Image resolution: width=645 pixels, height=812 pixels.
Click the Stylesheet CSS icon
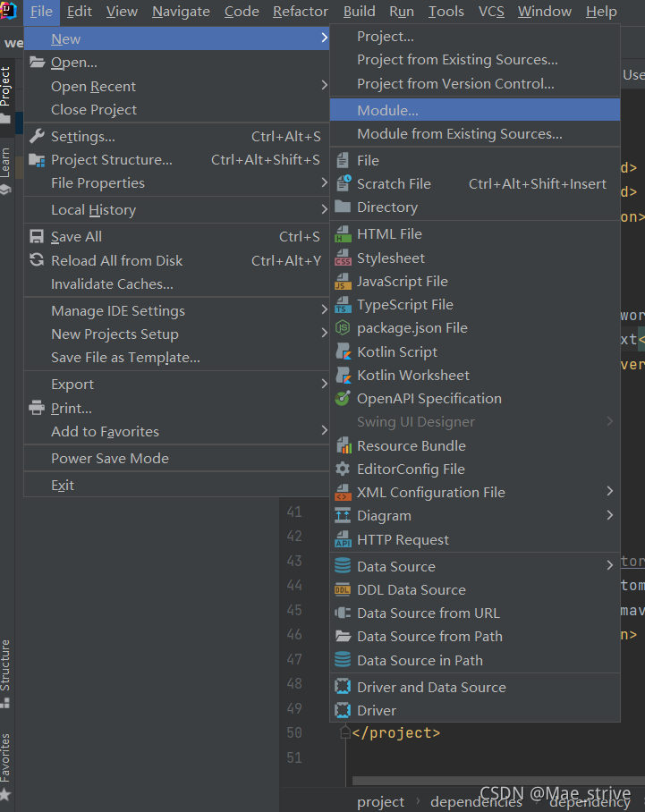[343, 258]
